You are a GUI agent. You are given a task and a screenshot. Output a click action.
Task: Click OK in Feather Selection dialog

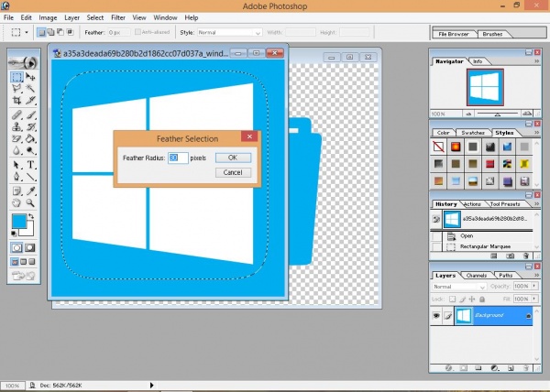point(232,158)
